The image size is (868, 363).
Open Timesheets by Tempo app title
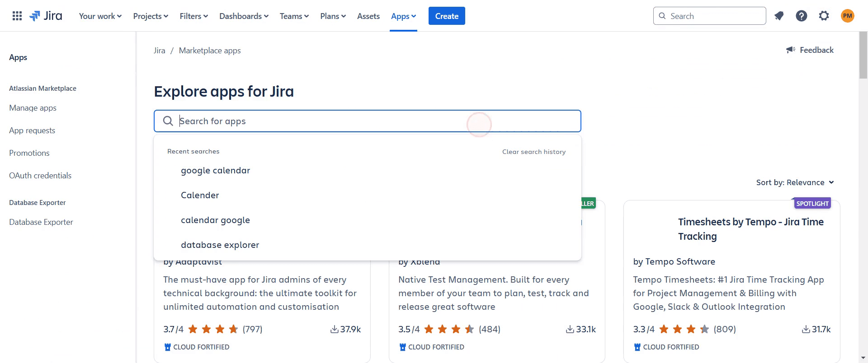tap(751, 229)
